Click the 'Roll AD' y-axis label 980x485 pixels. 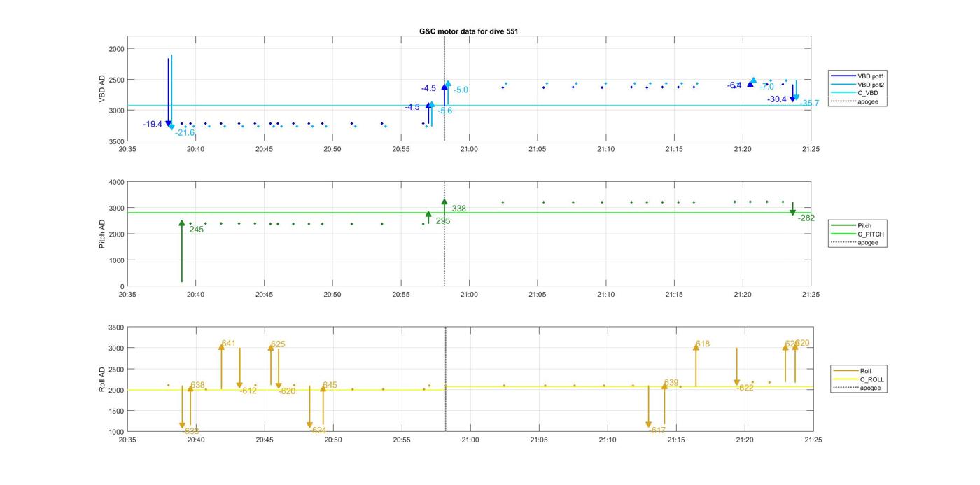[102, 379]
